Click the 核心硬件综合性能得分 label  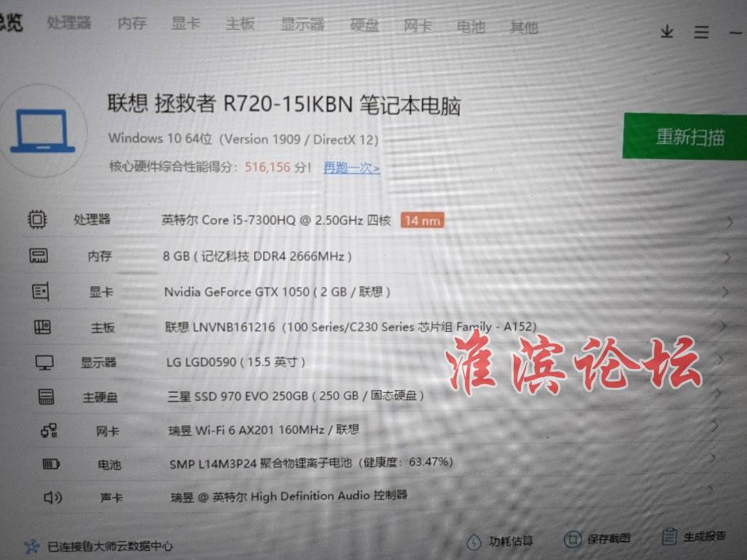173,166
